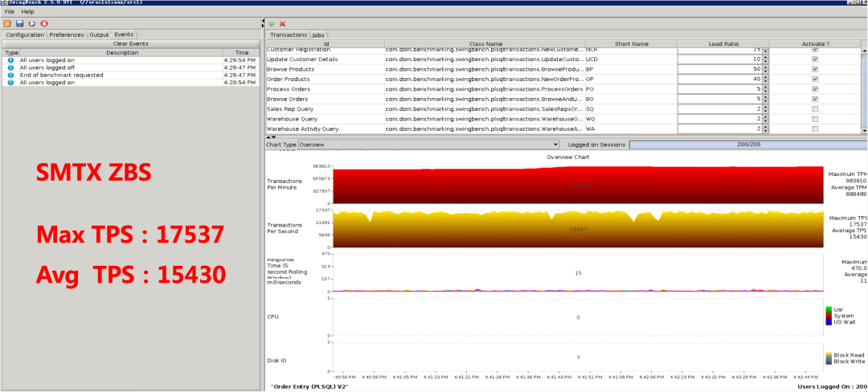Click the Block Read legend swatch
The height and width of the screenshot is (392, 868).
click(x=829, y=355)
